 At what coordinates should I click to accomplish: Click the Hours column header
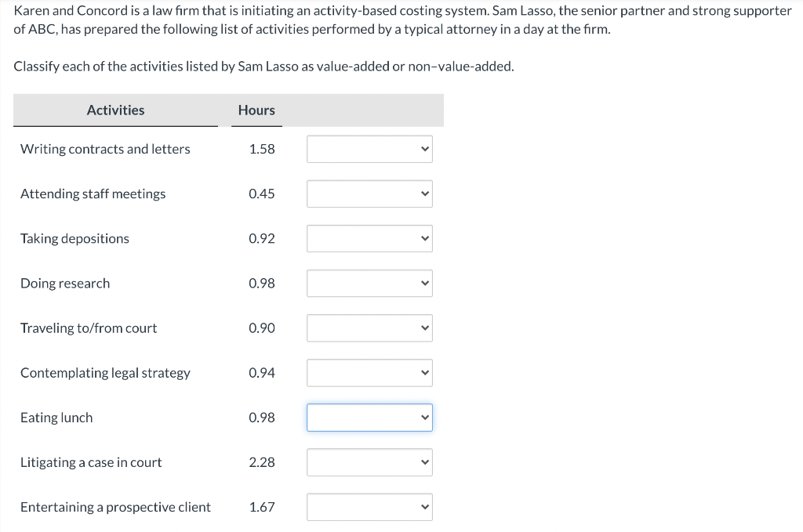(256, 110)
